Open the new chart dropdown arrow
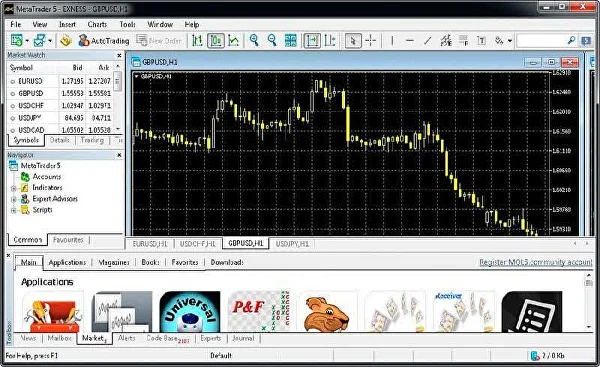The image size is (600, 367). [27, 41]
